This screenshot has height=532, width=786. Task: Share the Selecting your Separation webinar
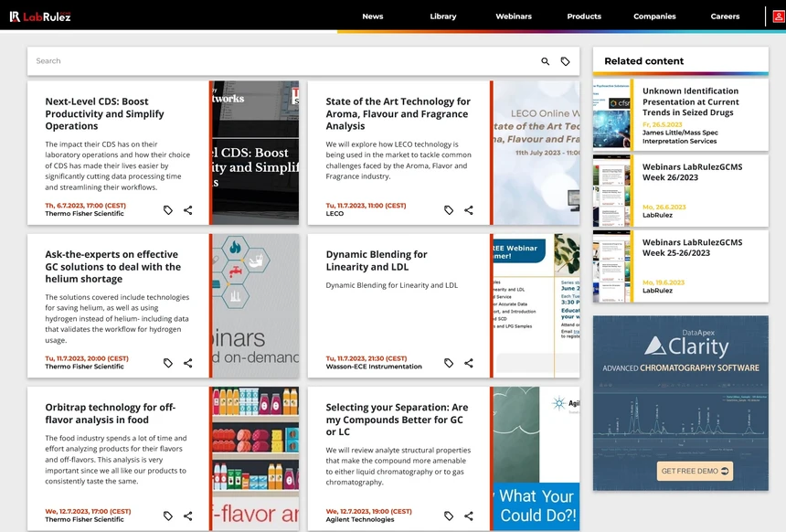click(469, 516)
